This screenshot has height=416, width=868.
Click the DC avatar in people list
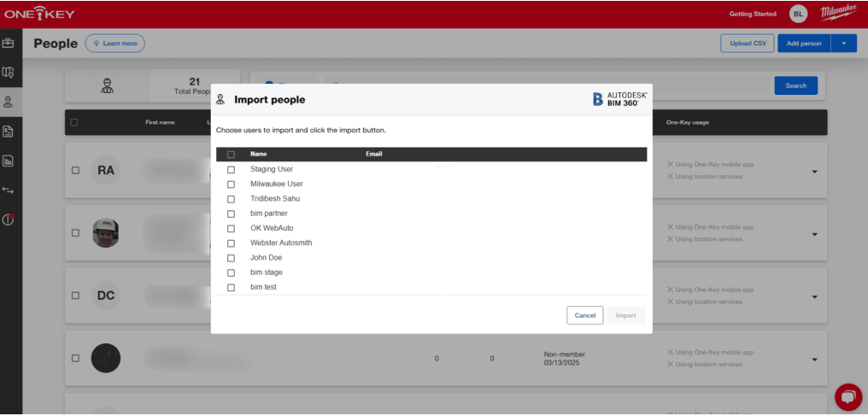(x=106, y=296)
